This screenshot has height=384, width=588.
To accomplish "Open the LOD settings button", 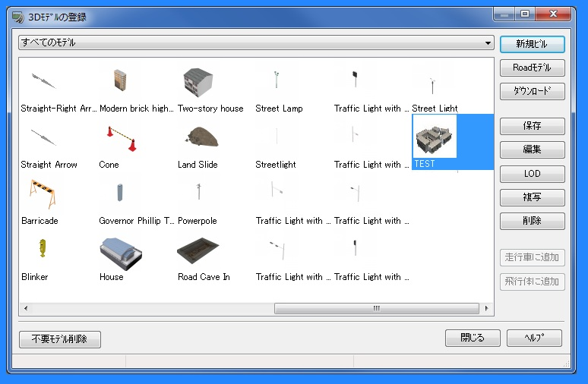I will (532, 174).
